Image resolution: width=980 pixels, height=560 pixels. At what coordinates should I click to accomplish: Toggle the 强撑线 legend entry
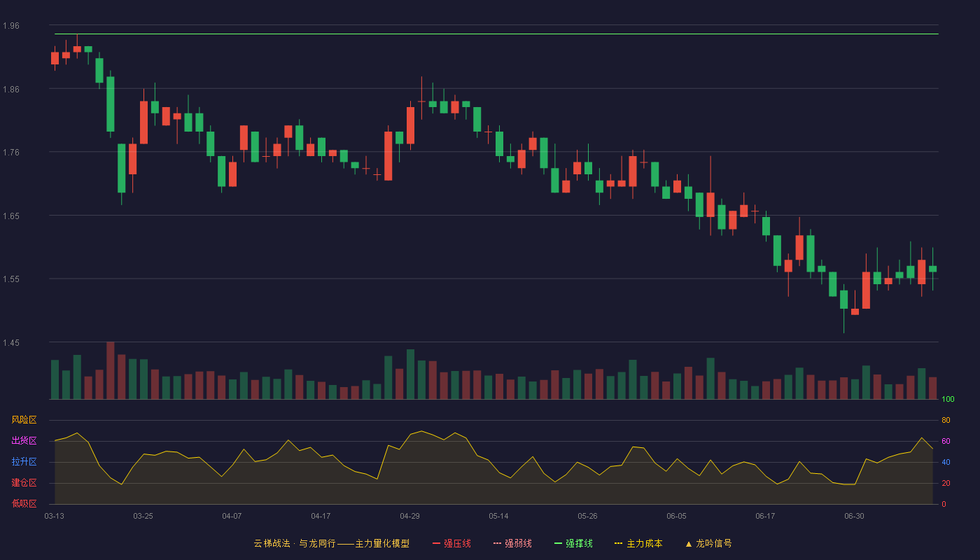[573, 543]
